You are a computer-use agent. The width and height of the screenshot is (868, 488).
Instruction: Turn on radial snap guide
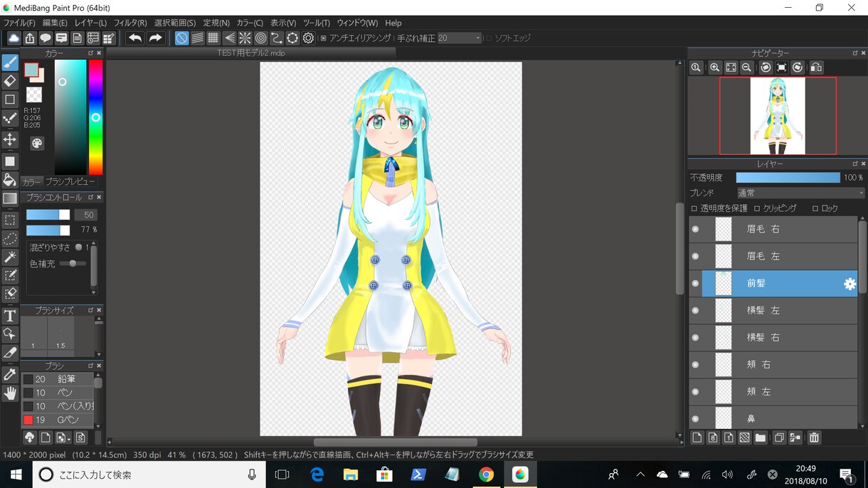(x=245, y=38)
